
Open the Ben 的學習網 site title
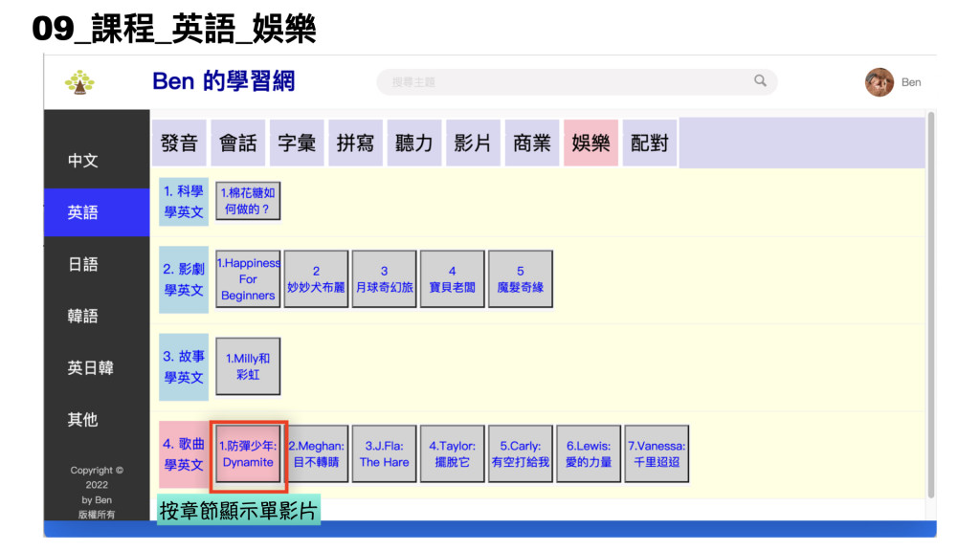coord(223,81)
